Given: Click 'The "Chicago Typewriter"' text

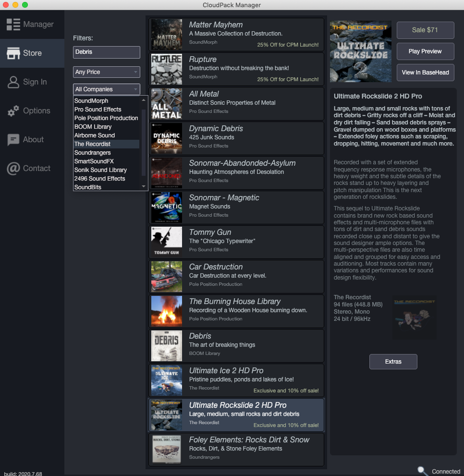Looking at the screenshot, I should 222,241.
